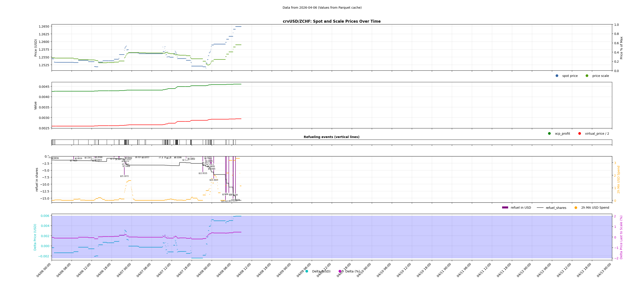The image size is (644, 306).
Task: Click the magenta Delta (%) legend marker
Action: (340, 271)
